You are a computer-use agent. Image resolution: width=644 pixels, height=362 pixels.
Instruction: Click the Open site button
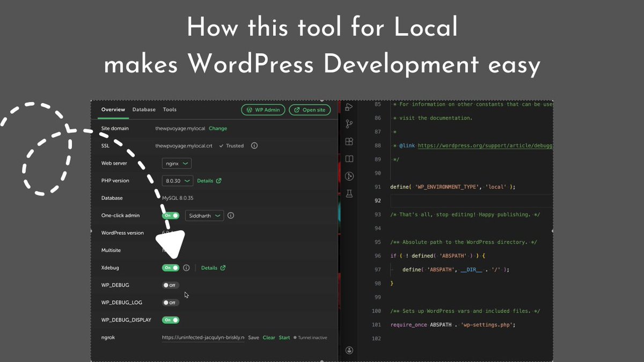(x=310, y=109)
